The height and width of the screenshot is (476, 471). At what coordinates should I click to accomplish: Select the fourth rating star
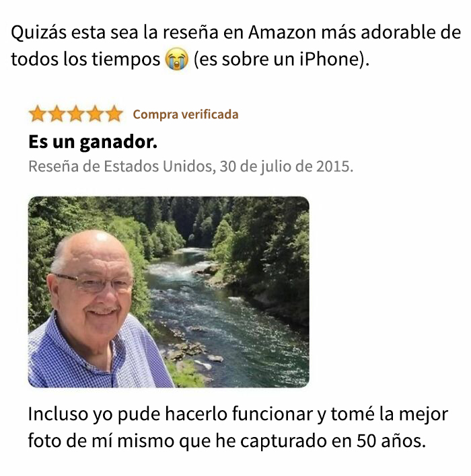[95, 114]
